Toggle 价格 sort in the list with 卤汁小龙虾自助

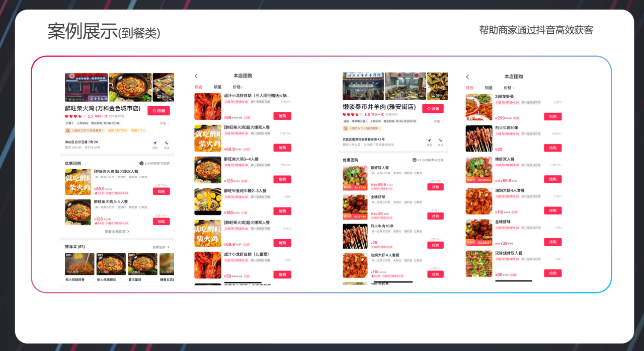coord(237,87)
